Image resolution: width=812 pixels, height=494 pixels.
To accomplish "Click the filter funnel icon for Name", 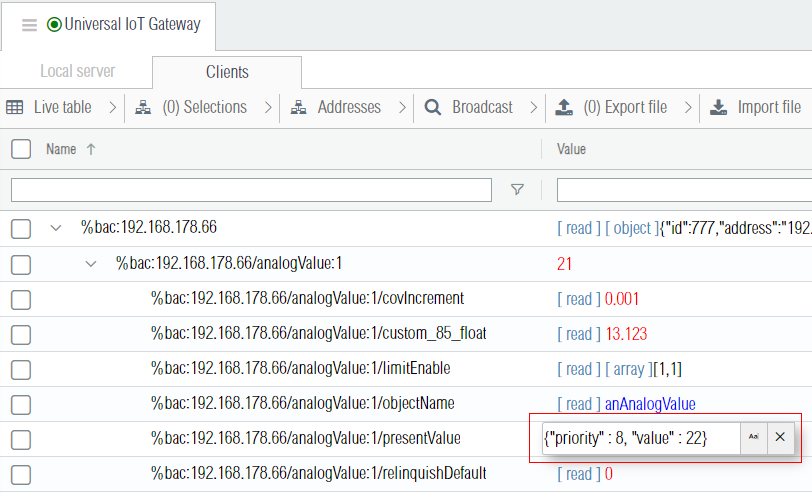I will [517, 190].
